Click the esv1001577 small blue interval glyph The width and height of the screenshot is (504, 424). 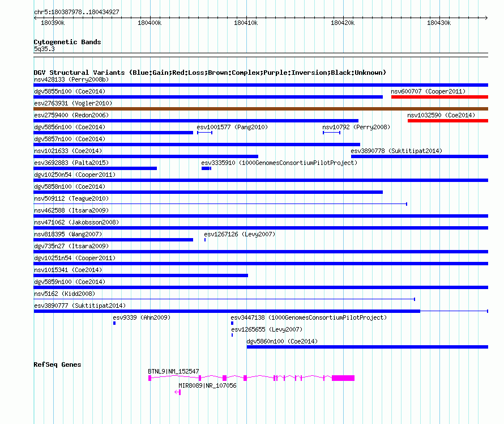tap(205, 133)
